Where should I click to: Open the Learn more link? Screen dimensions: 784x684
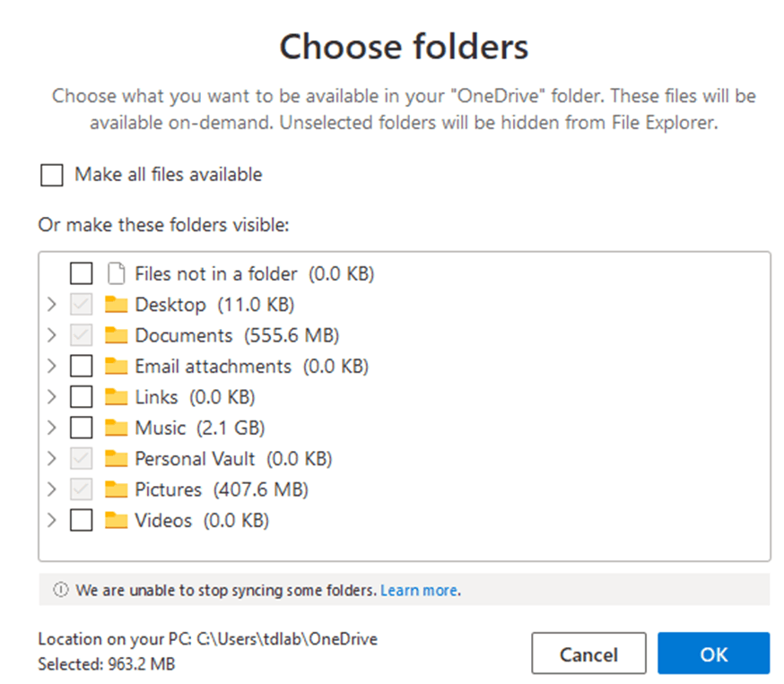(418, 590)
